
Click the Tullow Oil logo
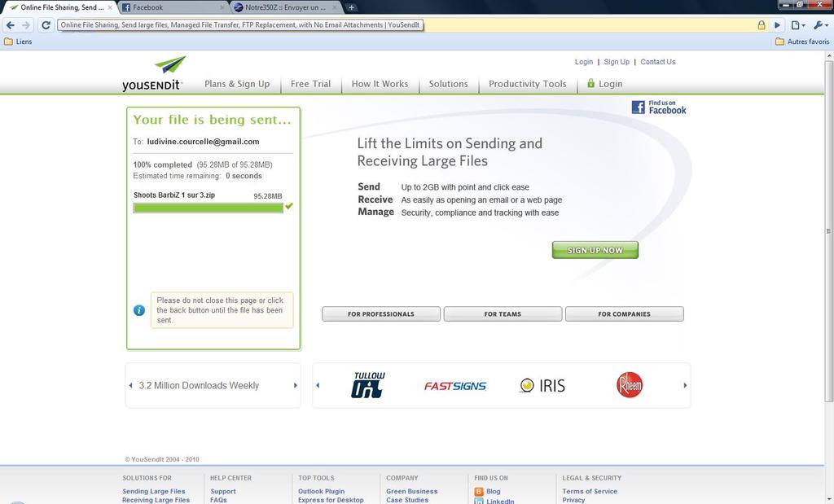[x=367, y=386]
